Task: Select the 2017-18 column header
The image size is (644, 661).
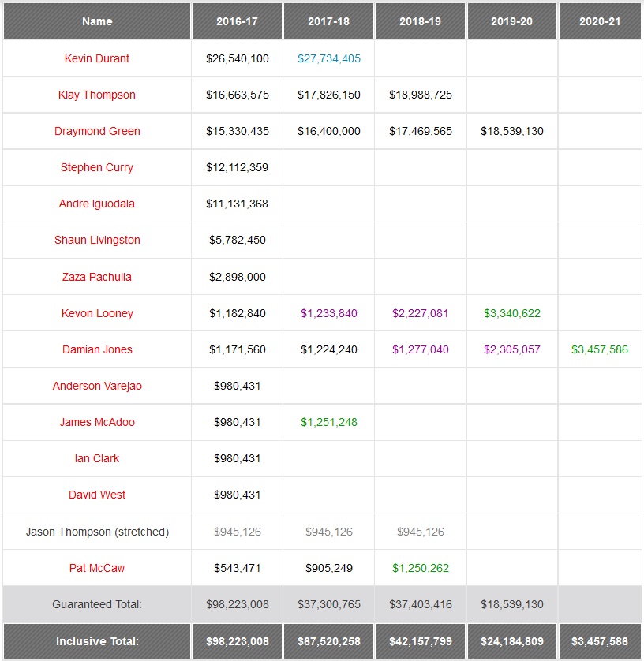Action: (328, 21)
